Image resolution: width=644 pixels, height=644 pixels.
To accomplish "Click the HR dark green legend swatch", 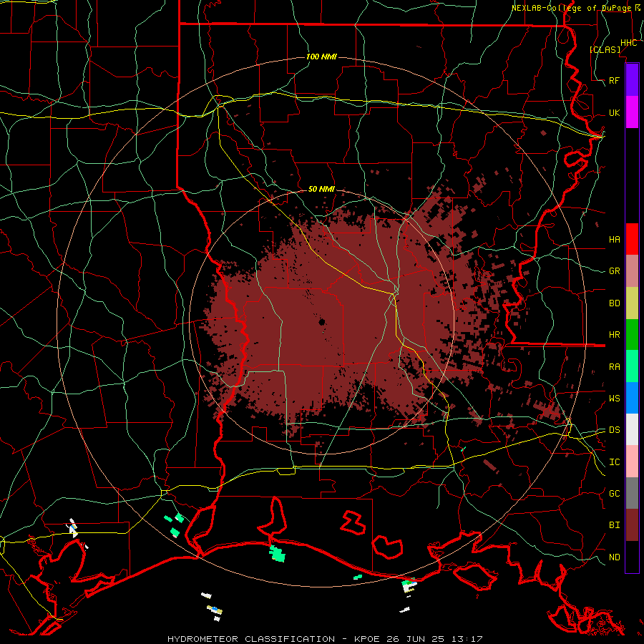I will coord(632,335).
